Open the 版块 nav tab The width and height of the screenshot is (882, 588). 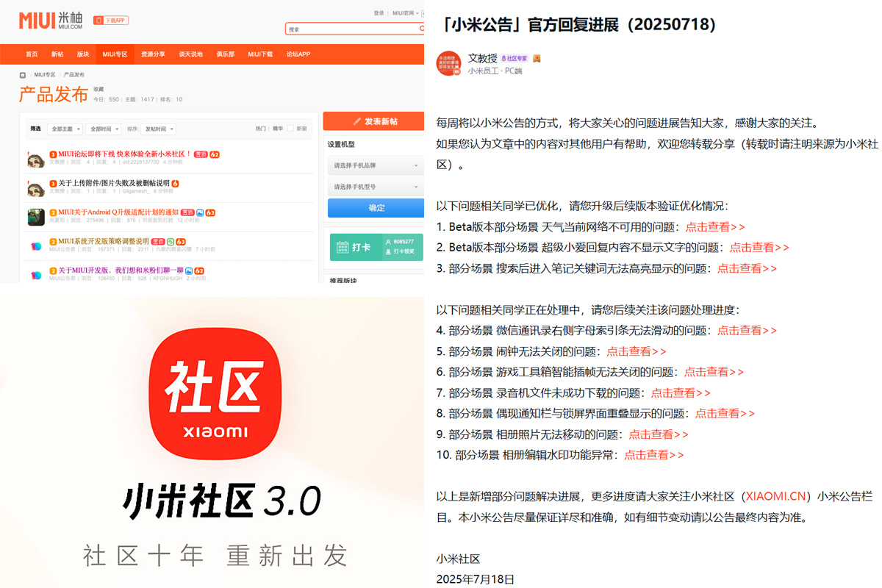83,54
